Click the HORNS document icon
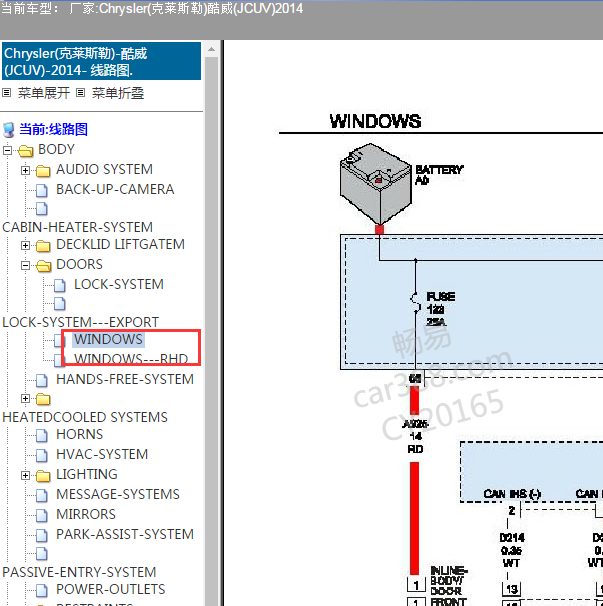This screenshot has width=603, height=606. click(x=42, y=435)
